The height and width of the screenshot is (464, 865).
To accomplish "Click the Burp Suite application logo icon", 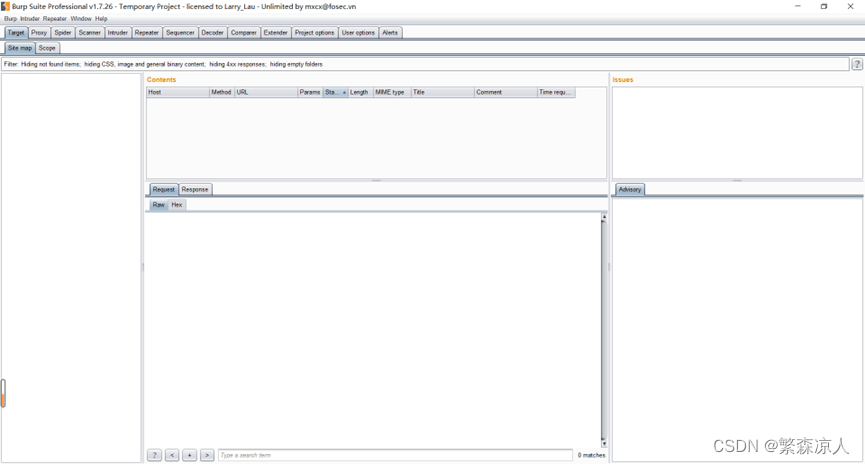I will [6, 6].
